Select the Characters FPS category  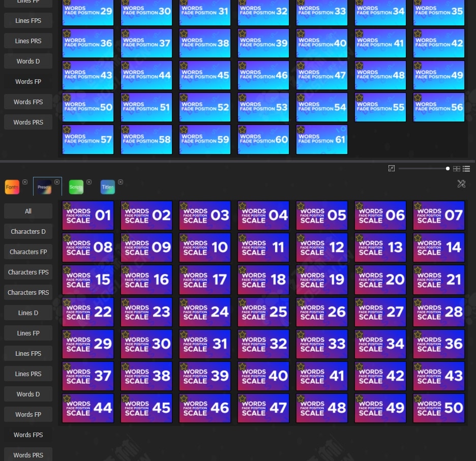(x=28, y=272)
